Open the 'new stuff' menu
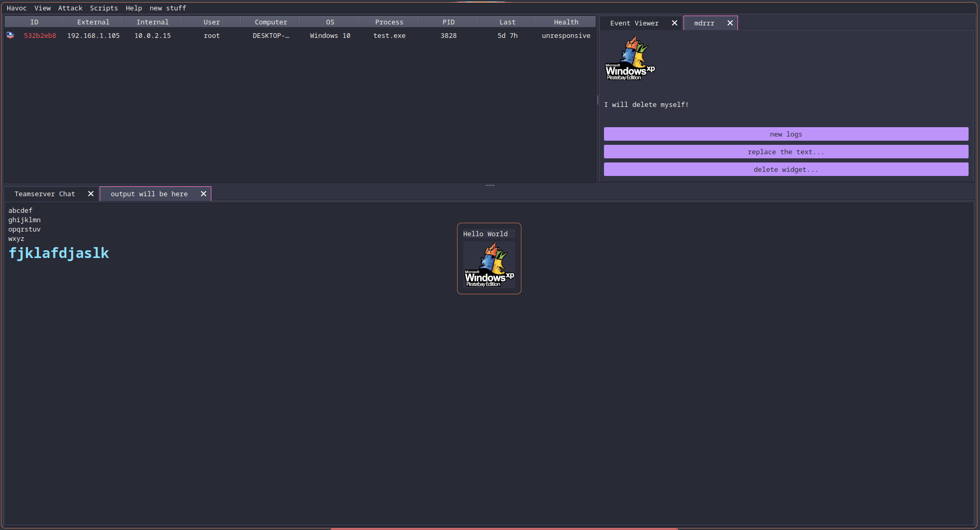Viewport: 980px width, 530px height. pyautogui.click(x=168, y=8)
